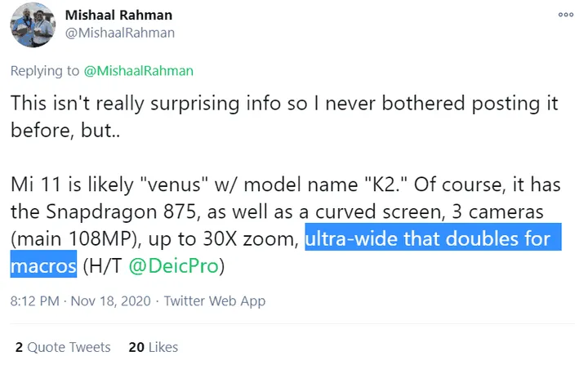Screen dimensions: 588x365
Task: Click the 8:12 PM timestamp
Action: point(34,301)
